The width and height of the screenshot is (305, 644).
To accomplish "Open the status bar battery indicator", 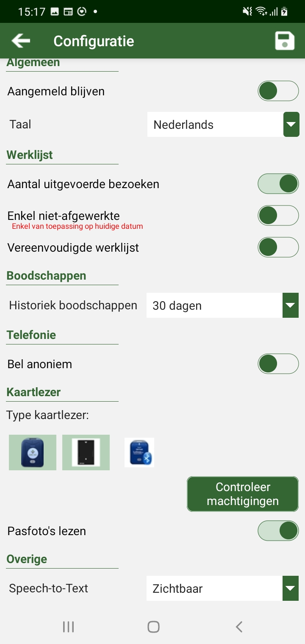I will coord(284,12).
